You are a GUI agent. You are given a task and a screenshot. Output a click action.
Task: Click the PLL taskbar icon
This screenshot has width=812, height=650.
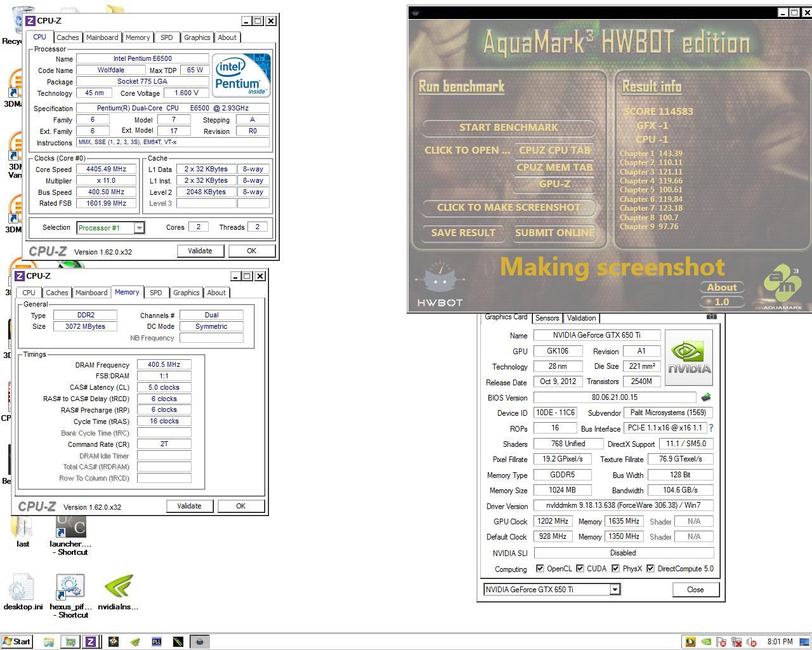tap(157, 642)
